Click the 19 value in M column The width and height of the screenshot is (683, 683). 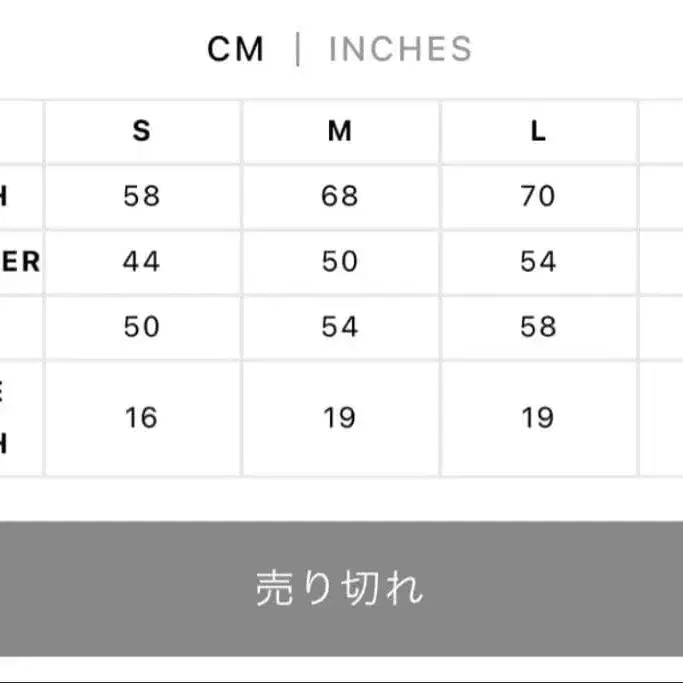pyautogui.click(x=340, y=417)
